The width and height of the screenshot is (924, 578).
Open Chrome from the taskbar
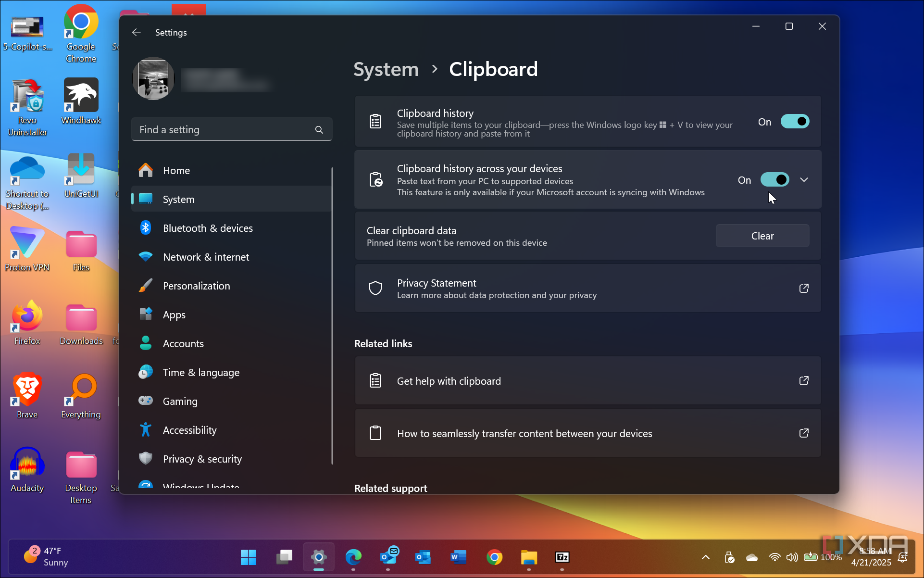coord(494,557)
